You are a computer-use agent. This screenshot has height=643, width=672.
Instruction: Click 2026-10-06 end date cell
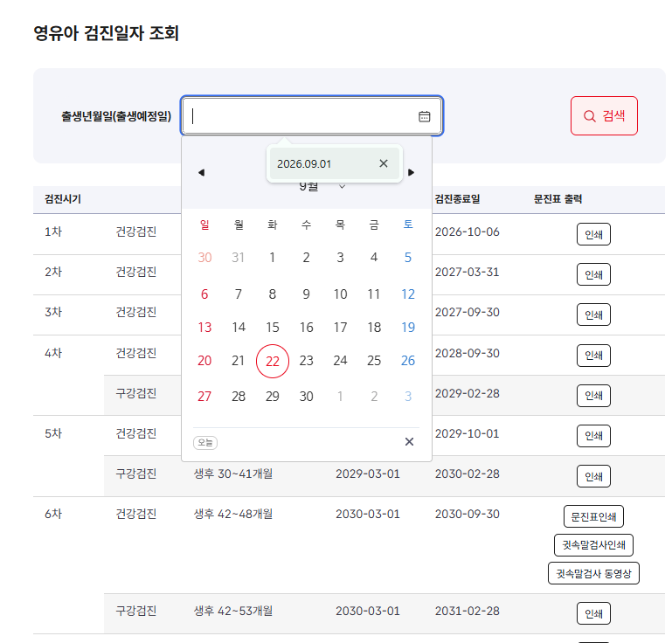(x=468, y=232)
